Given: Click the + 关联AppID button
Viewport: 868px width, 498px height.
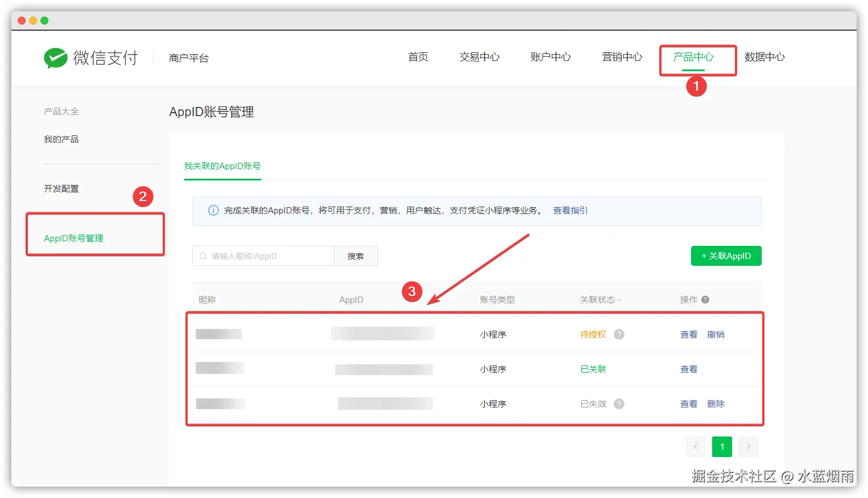Looking at the screenshot, I should tap(726, 256).
